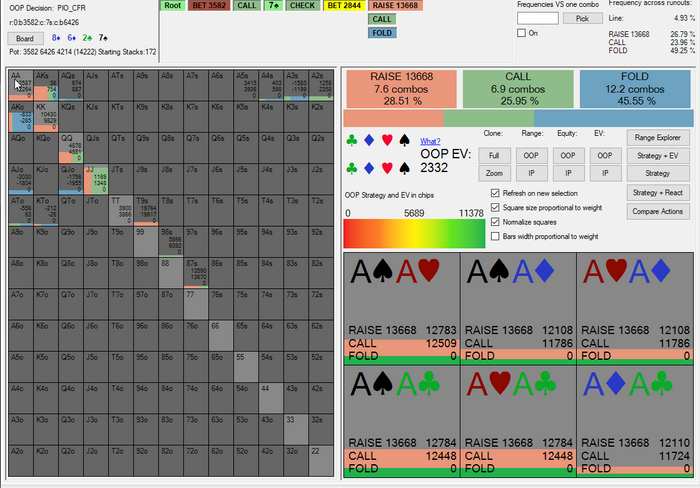
Task: Select the AKs cell in the range grid
Action: [x=46, y=85]
